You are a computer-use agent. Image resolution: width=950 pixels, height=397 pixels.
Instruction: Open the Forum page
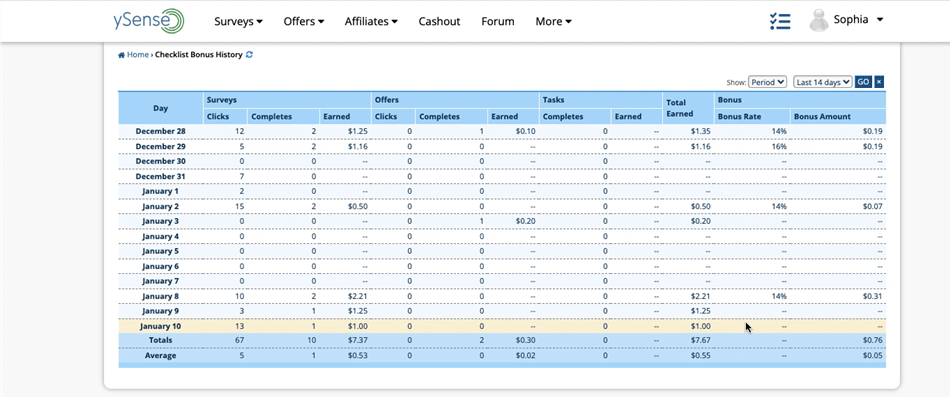pos(498,21)
